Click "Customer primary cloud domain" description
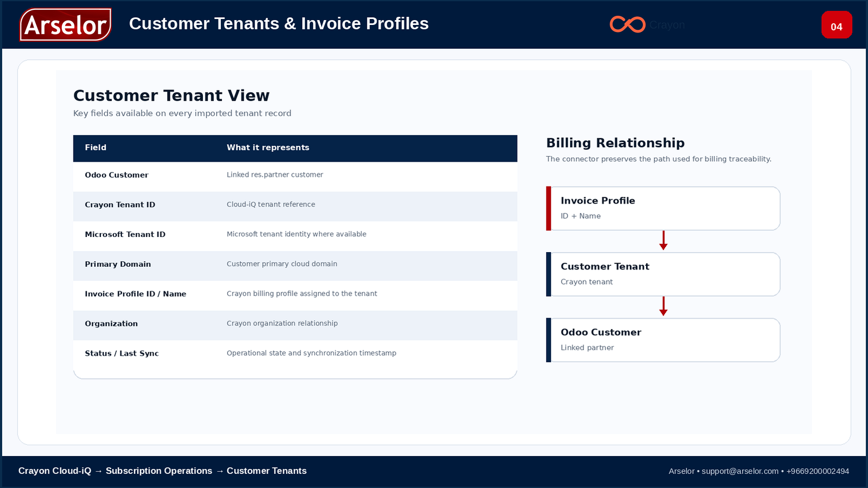The width and height of the screenshot is (868, 488). (x=282, y=264)
